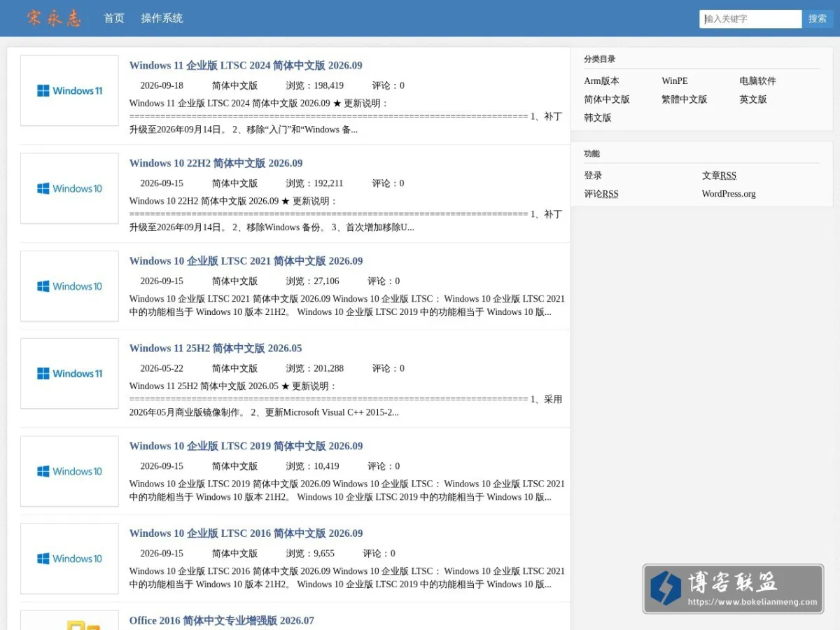Open Windows 11 25H2 post thumbnail
This screenshot has height=630, width=840.
69,373
